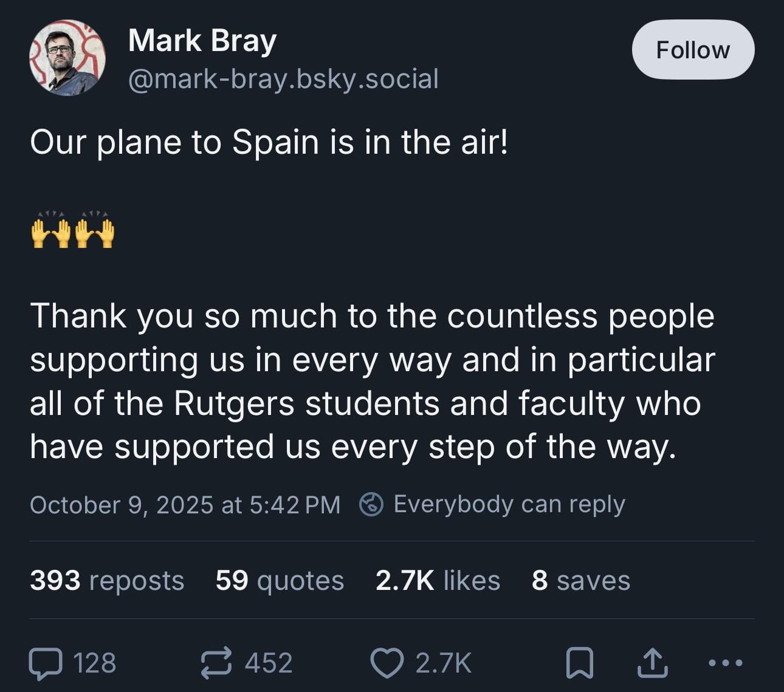Viewport: 784px width, 692px height.
Task: Click the raised hands emoji
Action: point(72,231)
